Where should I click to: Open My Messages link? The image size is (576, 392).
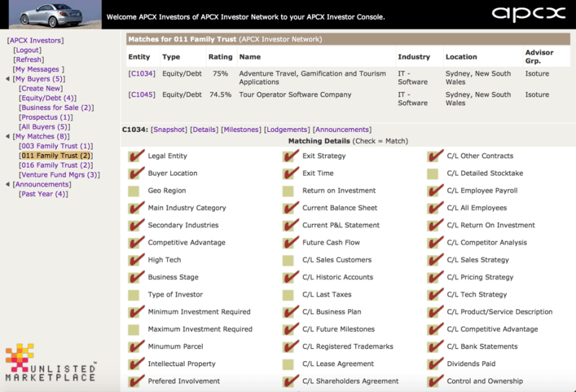pos(38,69)
